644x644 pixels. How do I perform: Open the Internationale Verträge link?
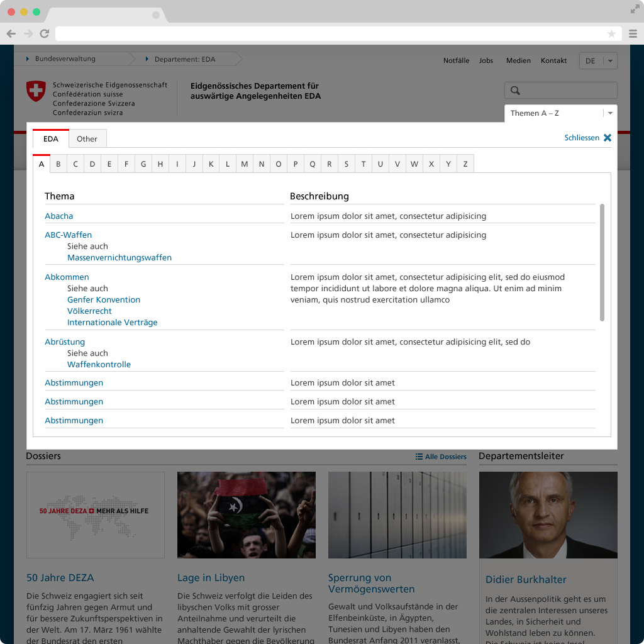click(112, 323)
